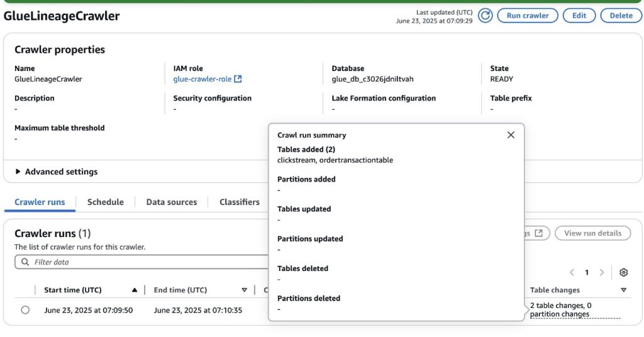Click Crawler runs (1) section heading
644x337 pixels.
click(x=53, y=233)
